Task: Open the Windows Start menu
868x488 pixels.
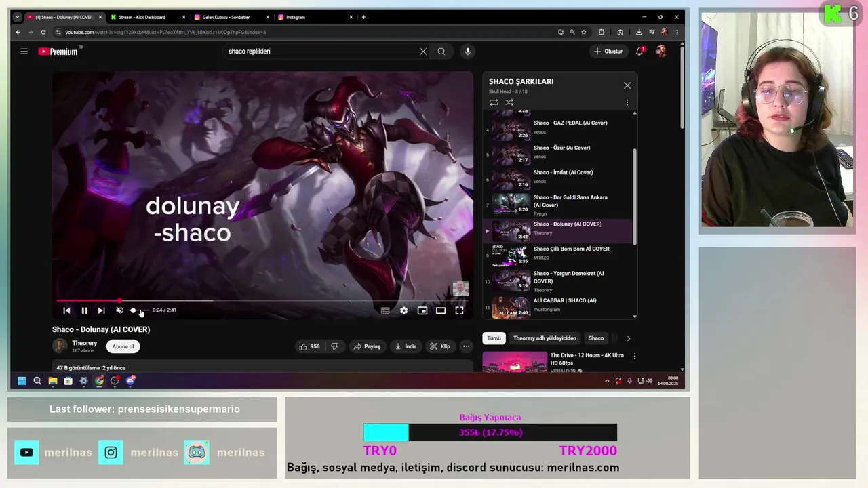Action: (x=22, y=381)
